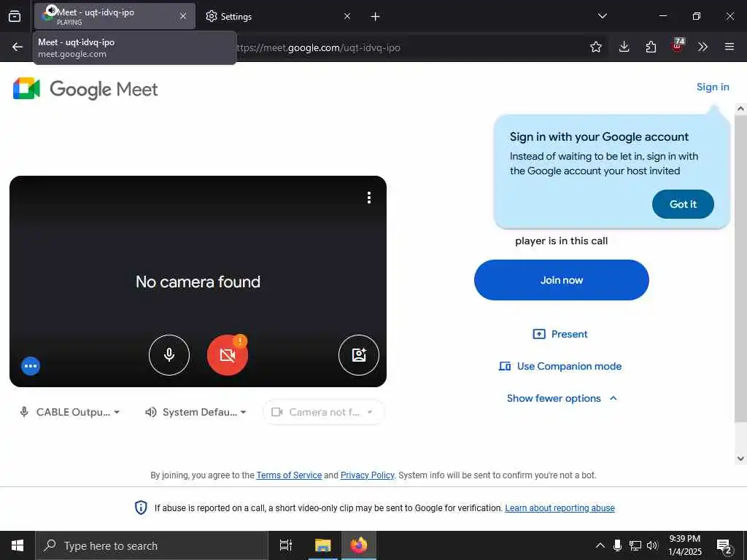Open File Explorer from the taskbar

(x=322, y=545)
